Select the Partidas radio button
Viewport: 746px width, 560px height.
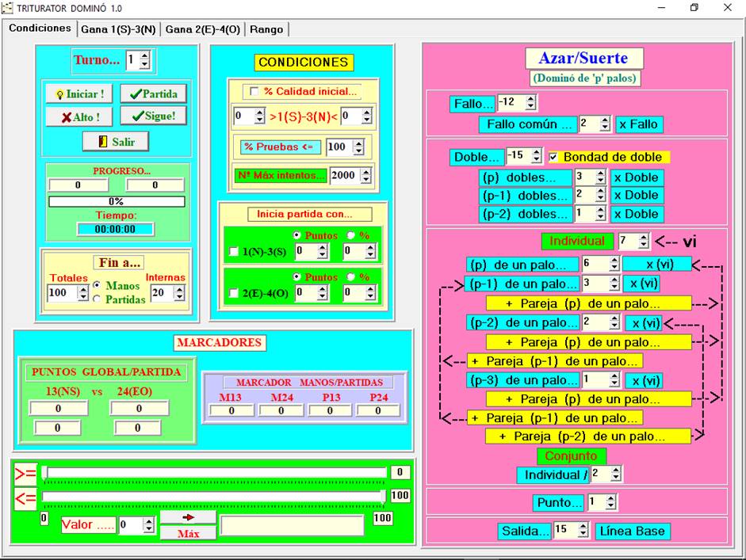pyautogui.click(x=98, y=299)
